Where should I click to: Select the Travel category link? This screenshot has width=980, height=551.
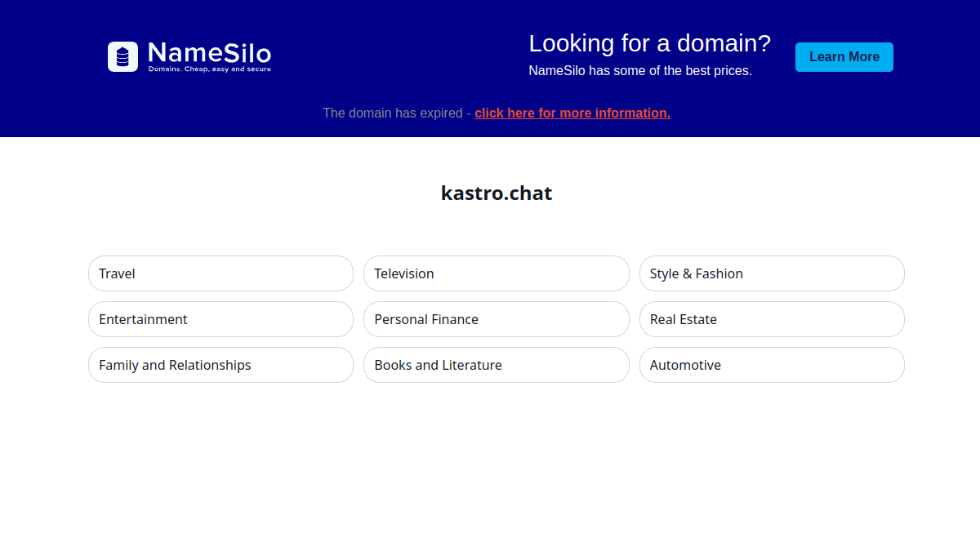tap(220, 273)
